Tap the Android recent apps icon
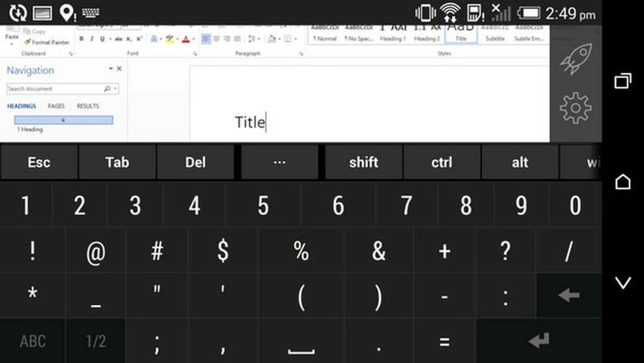 coord(623,81)
